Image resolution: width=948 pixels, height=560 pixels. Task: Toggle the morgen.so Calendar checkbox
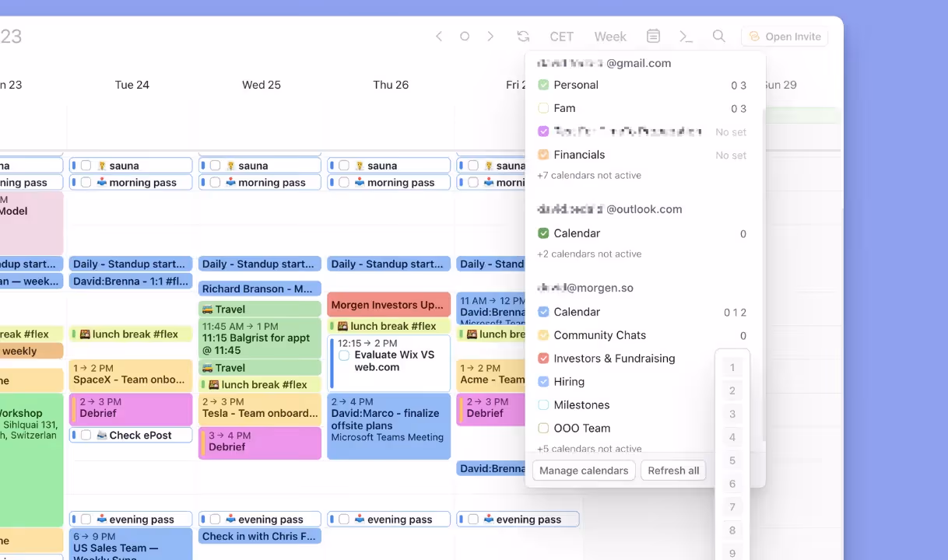[x=543, y=312]
